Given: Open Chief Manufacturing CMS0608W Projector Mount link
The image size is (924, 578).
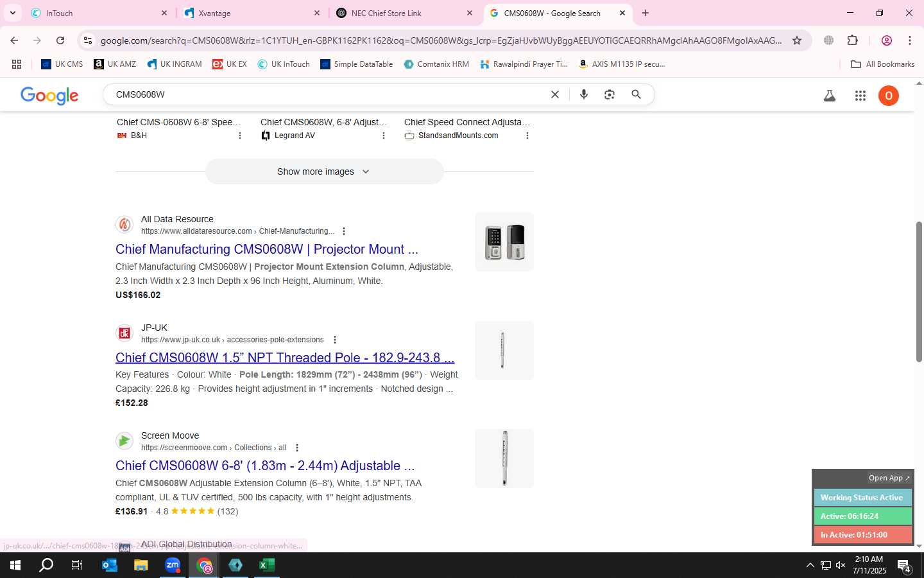Looking at the screenshot, I should click(x=267, y=249).
